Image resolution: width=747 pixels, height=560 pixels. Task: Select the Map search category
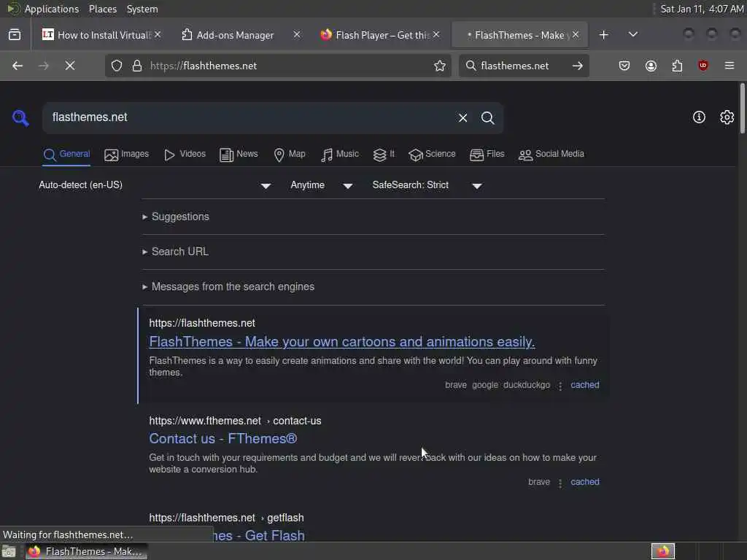(290, 155)
